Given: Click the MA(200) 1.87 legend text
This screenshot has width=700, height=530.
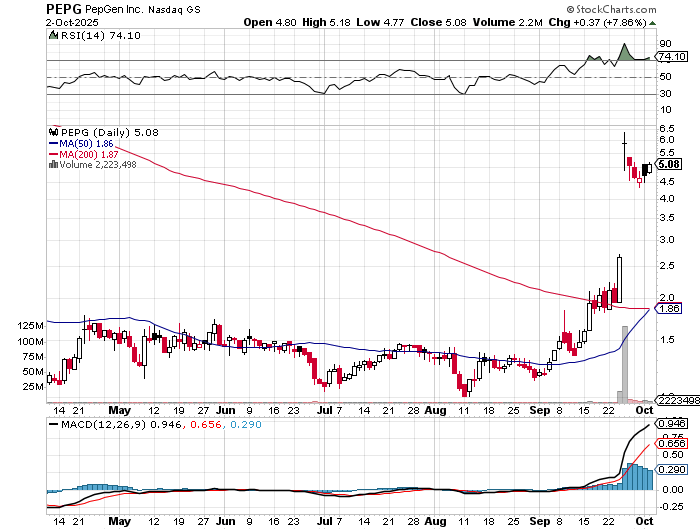Looking at the screenshot, I should 89,154.
